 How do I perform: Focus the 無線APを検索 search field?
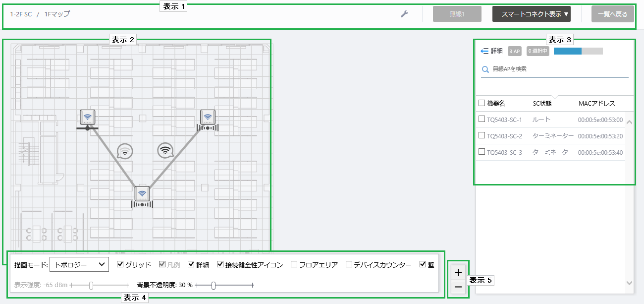click(x=555, y=69)
